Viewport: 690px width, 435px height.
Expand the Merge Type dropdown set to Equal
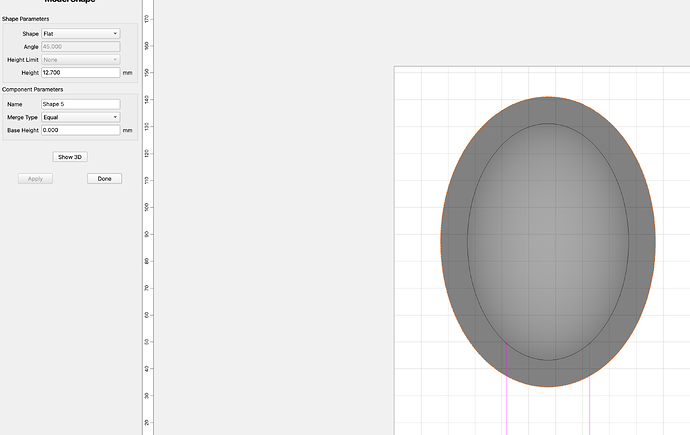(81, 117)
